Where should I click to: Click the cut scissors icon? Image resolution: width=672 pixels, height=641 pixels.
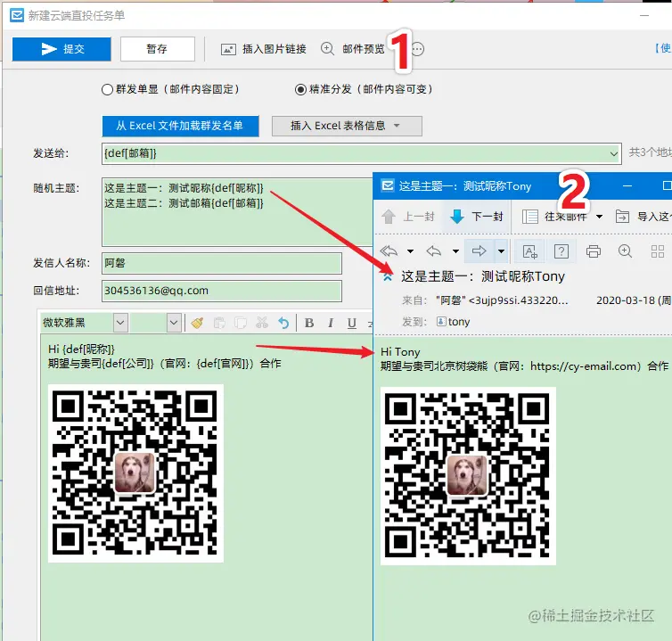click(262, 323)
